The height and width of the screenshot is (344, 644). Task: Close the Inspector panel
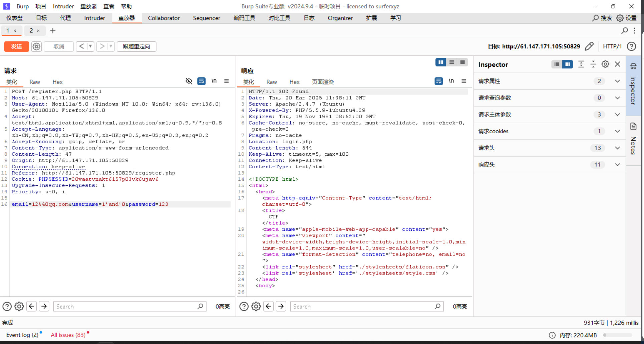click(618, 64)
